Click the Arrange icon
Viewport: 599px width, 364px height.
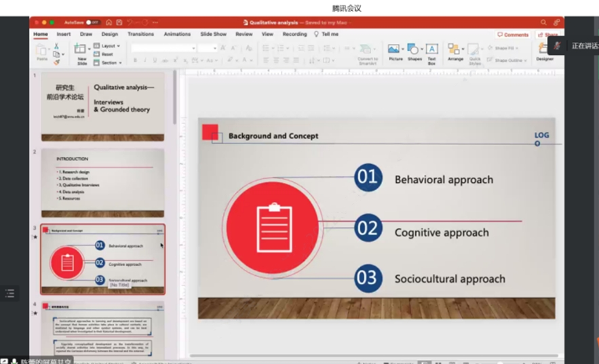(x=455, y=49)
